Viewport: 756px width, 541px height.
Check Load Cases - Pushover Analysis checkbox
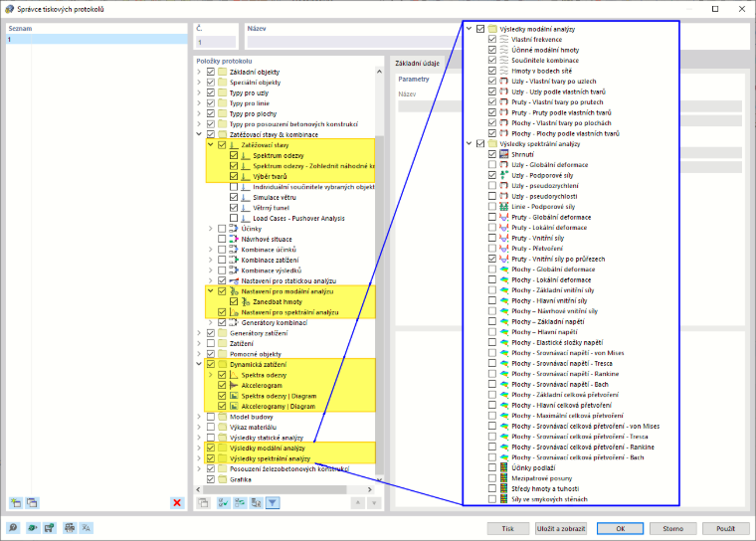point(234,218)
